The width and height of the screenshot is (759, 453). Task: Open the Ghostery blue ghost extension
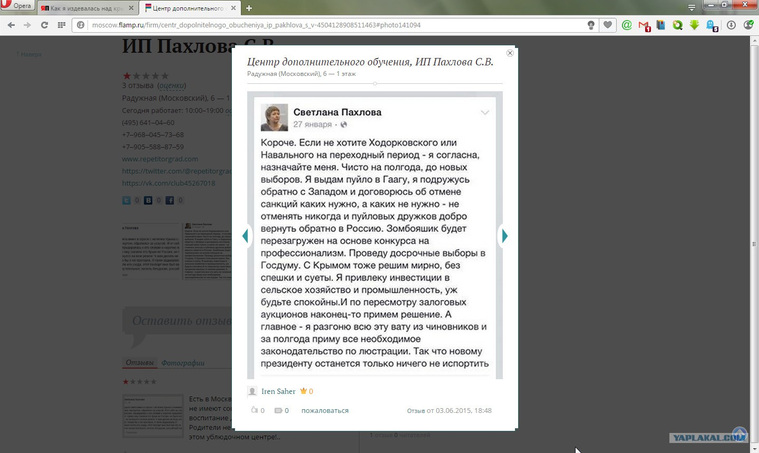(712, 26)
